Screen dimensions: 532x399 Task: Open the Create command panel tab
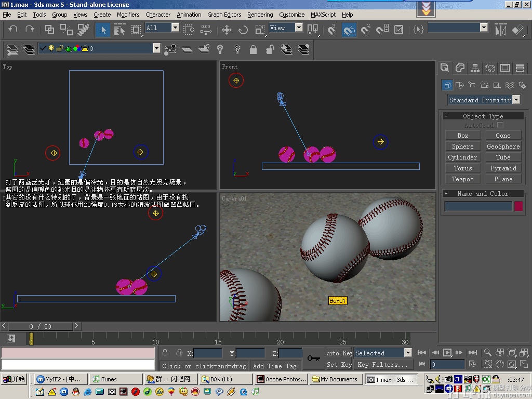tap(445, 68)
